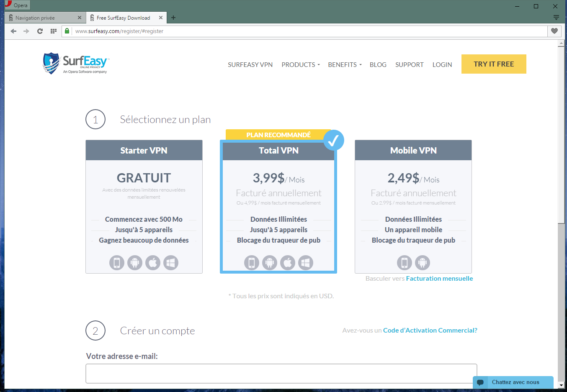Click the Windows icon under Total VPN
567x392 pixels.
point(306,263)
